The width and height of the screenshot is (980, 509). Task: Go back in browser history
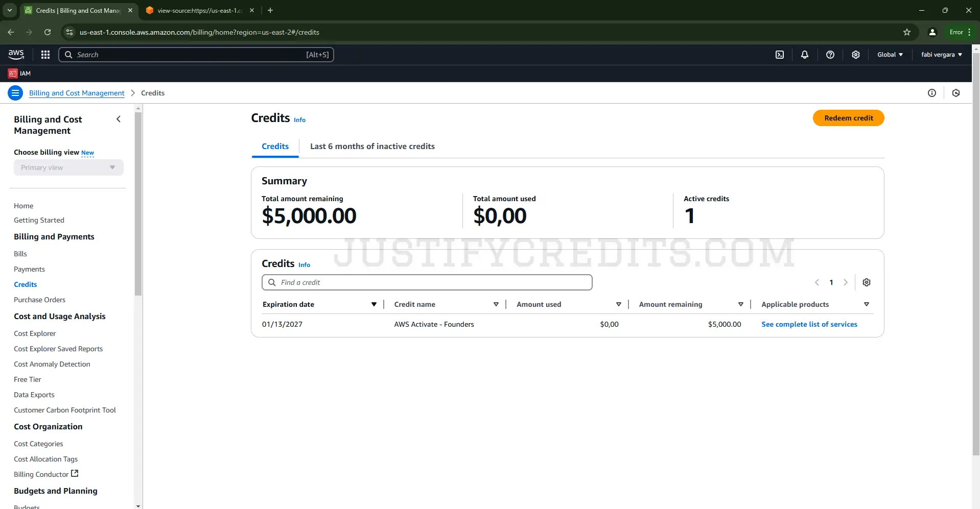[11, 32]
